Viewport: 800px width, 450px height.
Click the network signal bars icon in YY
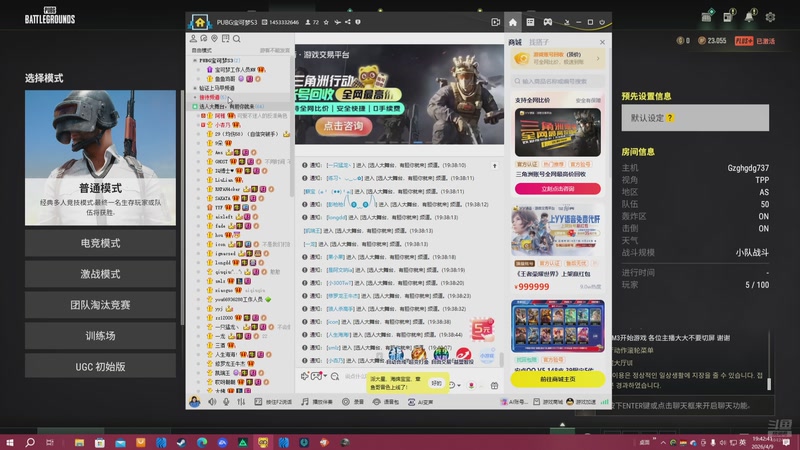(605, 402)
